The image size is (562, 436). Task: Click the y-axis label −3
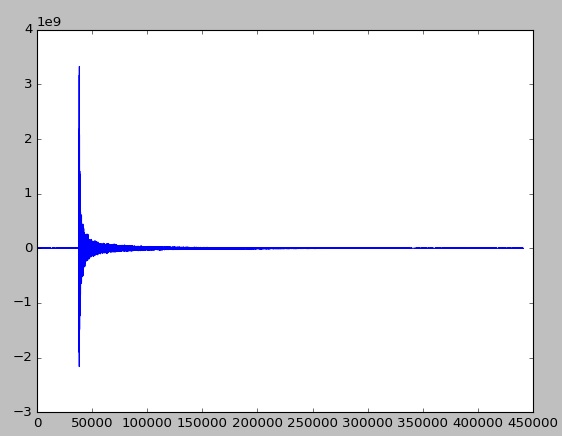click(x=23, y=412)
